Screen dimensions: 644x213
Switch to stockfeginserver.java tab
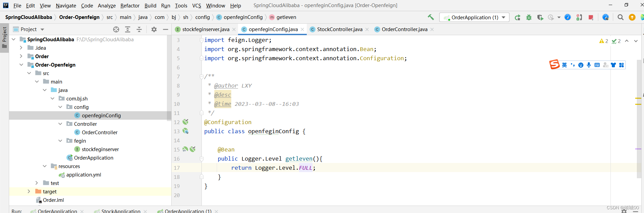tap(206, 29)
